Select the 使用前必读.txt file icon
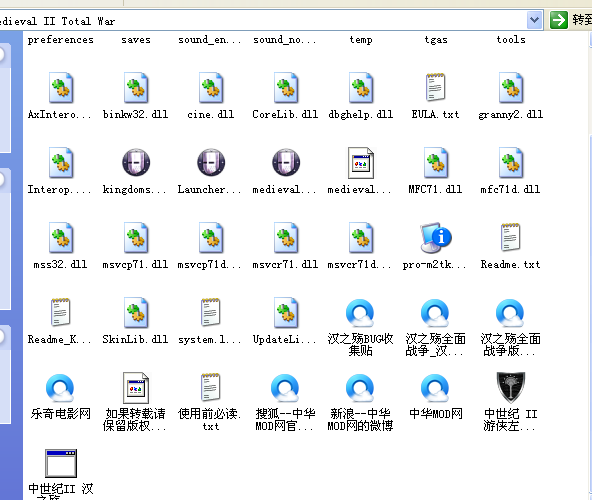The width and height of the screenshot is (592, 500). coord(211,387)
